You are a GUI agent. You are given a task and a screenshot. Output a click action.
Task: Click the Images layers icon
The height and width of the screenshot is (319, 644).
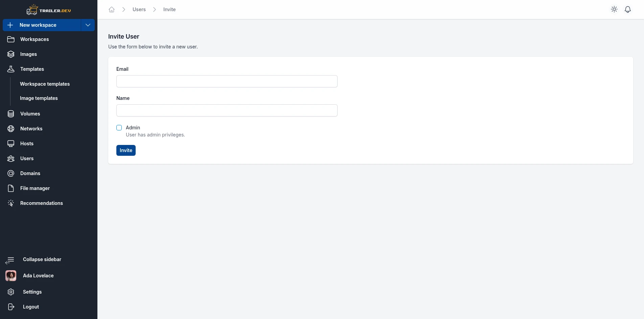point(11,54)
